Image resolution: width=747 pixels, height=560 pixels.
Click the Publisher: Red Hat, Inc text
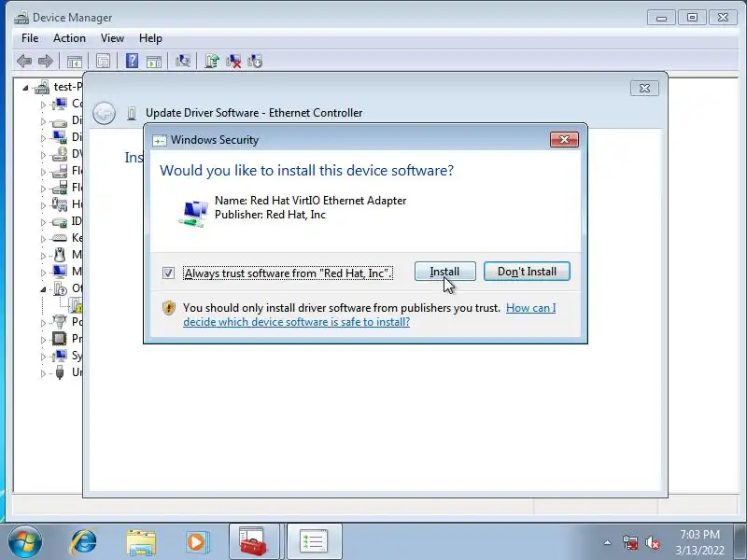(x=270, y=215)
